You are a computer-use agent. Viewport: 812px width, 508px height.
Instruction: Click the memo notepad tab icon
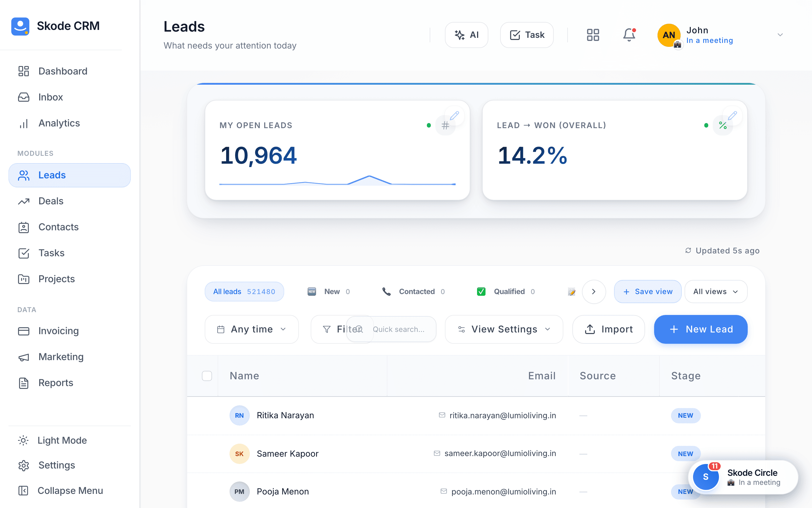point(572,292)
